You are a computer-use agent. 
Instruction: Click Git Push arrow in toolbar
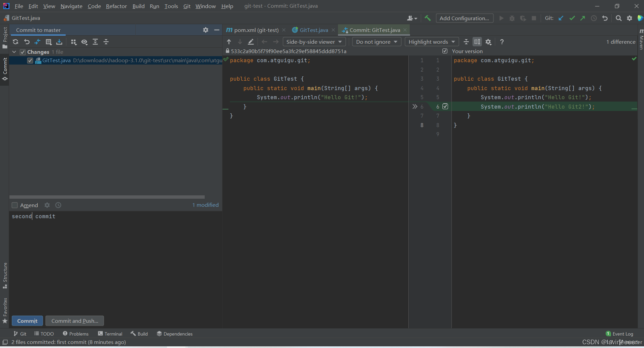(583, 18)
